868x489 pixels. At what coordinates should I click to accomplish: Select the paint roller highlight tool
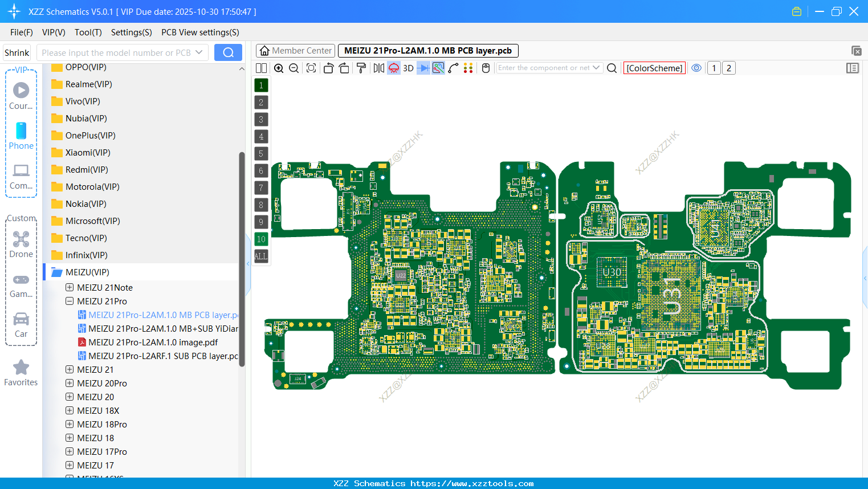[361, 68]
